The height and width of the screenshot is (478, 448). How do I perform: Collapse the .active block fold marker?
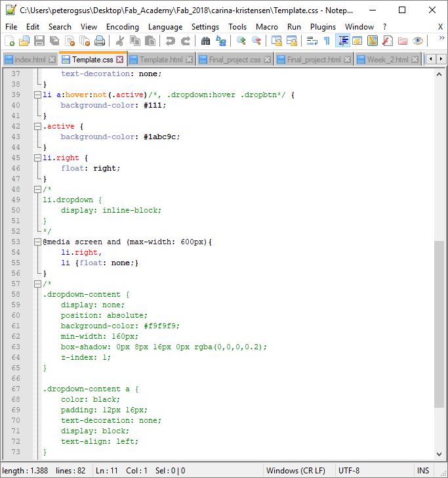coord(37,126)
